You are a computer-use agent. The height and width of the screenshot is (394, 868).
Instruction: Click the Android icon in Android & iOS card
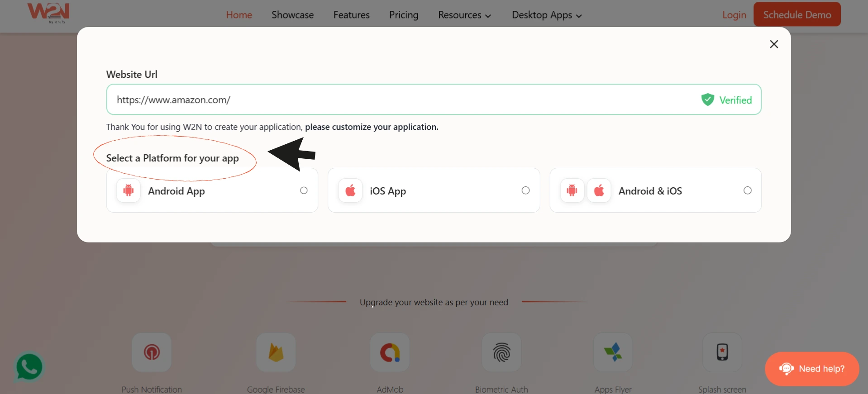tap(572, 190)
